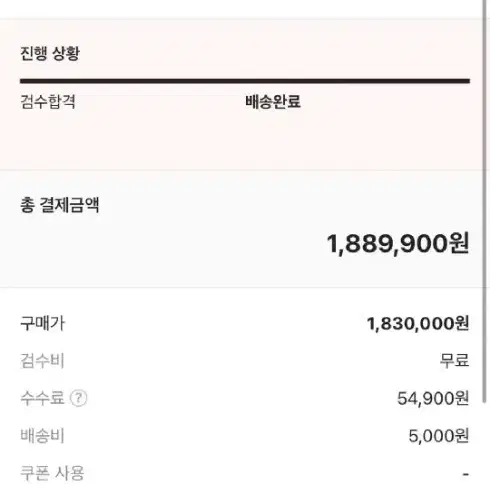Click the vertical scrollbar on right edge
The width and height of the screenshot is (490, 490).
[485, 202]
